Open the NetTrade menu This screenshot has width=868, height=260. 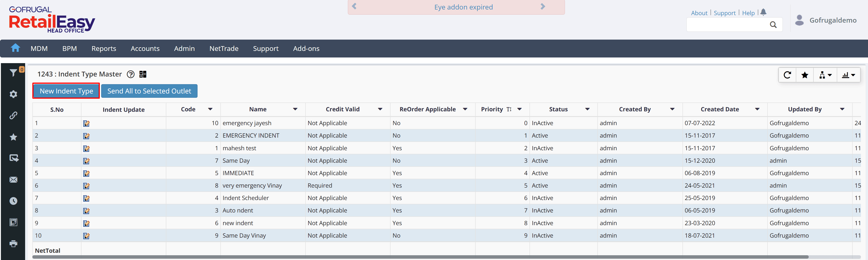(x=224, y=48)
